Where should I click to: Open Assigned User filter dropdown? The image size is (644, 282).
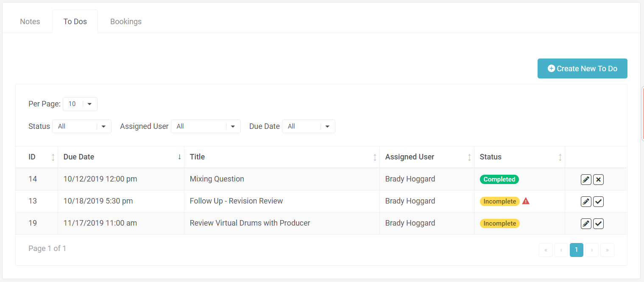point(206,126)
